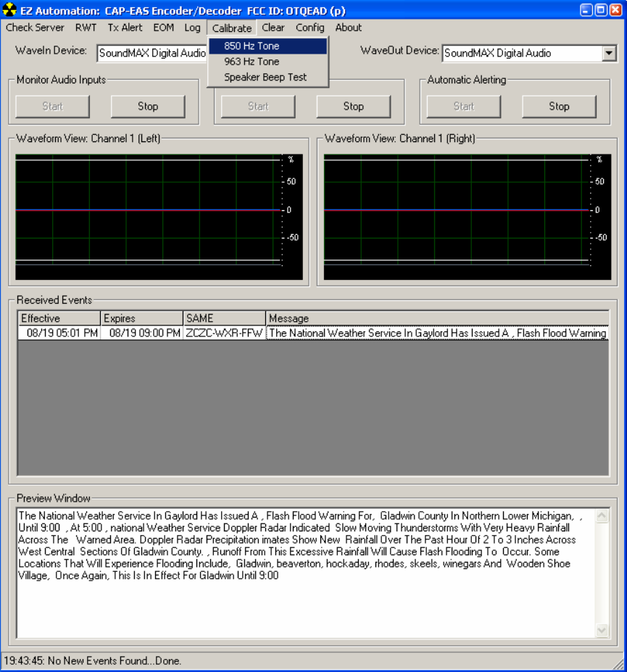Click the Channel 1 (Right) waveform display
Image resolution: width=627 pixels, height=672 pixels.
[468, 217]
